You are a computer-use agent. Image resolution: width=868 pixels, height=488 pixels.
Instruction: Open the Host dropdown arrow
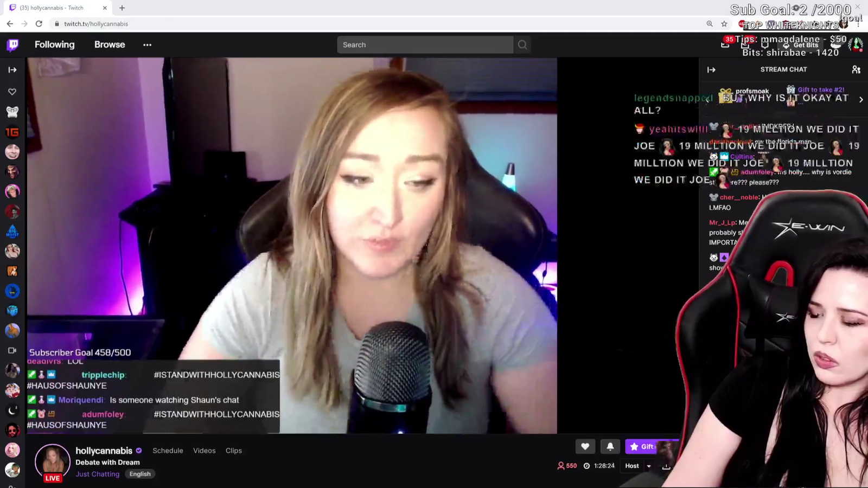[649, 466]
